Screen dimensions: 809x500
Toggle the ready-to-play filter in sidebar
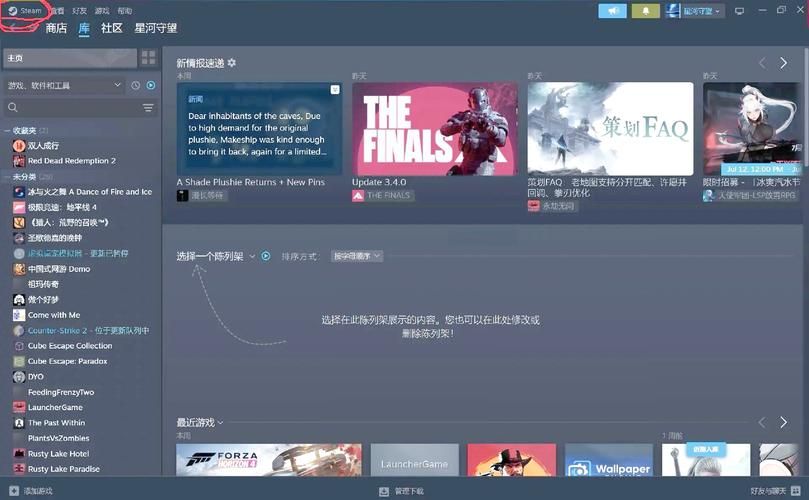[x=151, y=86]
